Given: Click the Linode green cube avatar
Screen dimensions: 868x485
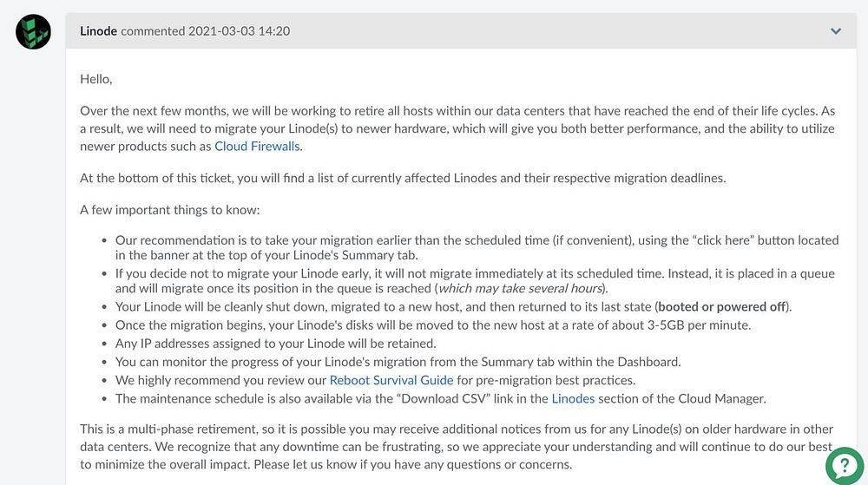Looking at the screenshot, I should (33, 32).
